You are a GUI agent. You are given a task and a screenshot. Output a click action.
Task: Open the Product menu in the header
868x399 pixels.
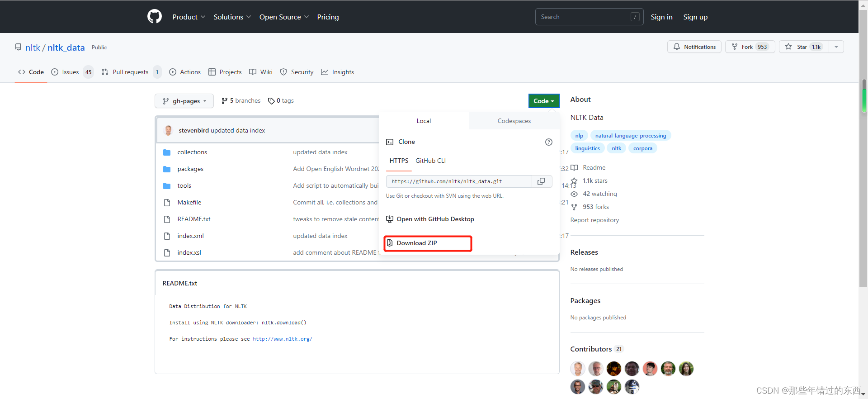point(189,17)
